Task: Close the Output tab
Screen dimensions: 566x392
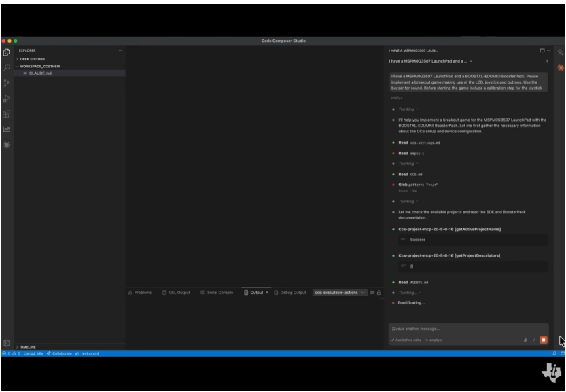Action: pyautogui.click(x=267, y=293)
